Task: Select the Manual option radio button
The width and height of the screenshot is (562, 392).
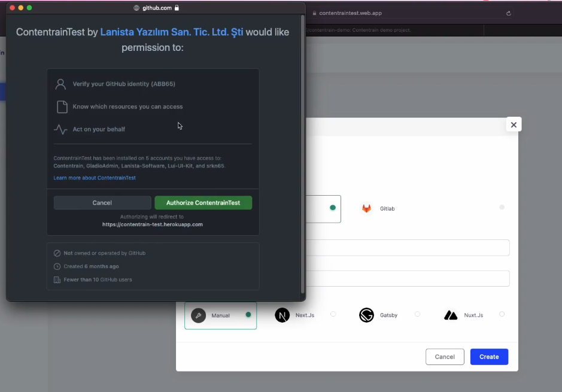Action: 248,315
